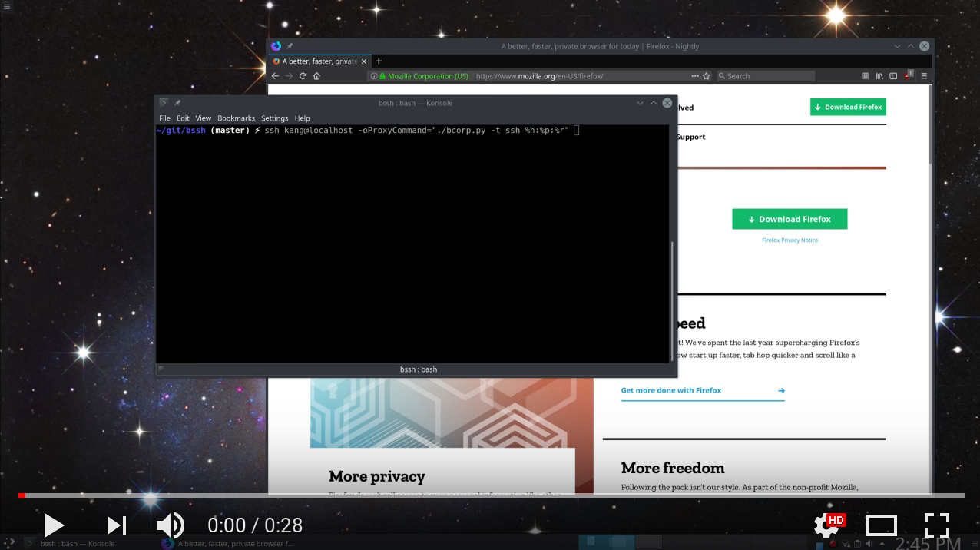
Task: Expand the hidden system tray icons
Action: [x=882, y=543]
